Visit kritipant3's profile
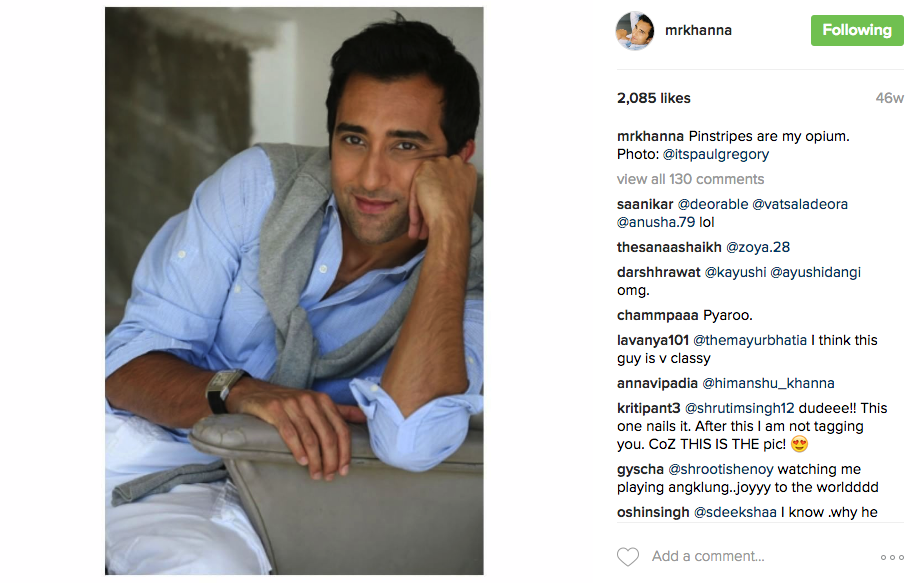The height and width of the screenshot is (583, 912). [x=649, y=408]
